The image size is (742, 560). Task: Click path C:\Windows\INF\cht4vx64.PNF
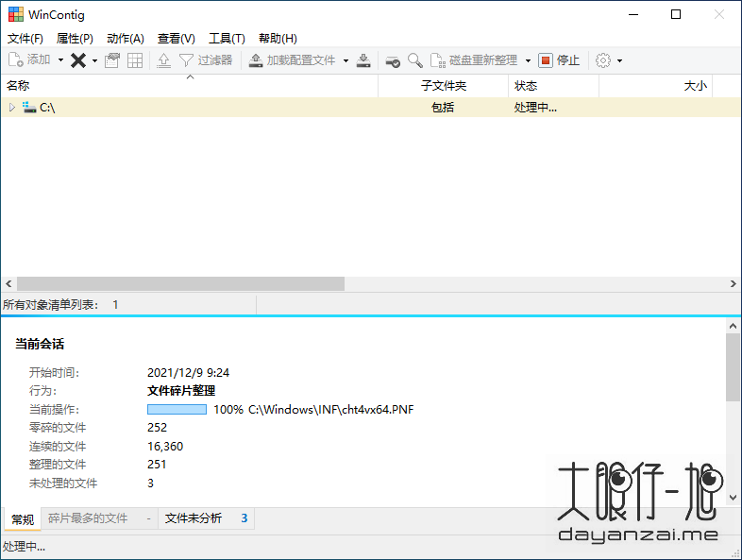pos(330,410)
